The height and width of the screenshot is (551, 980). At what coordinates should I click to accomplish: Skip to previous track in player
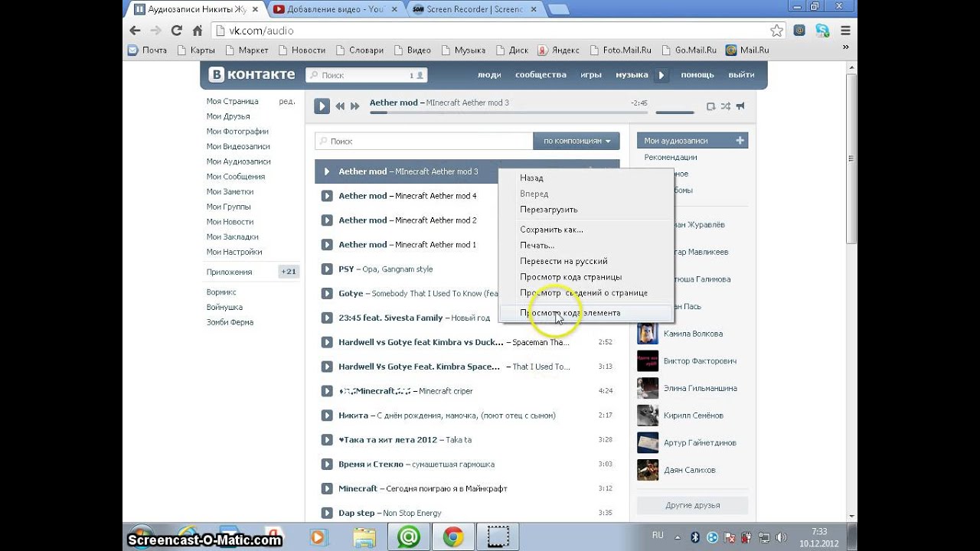tap(341, 106)
